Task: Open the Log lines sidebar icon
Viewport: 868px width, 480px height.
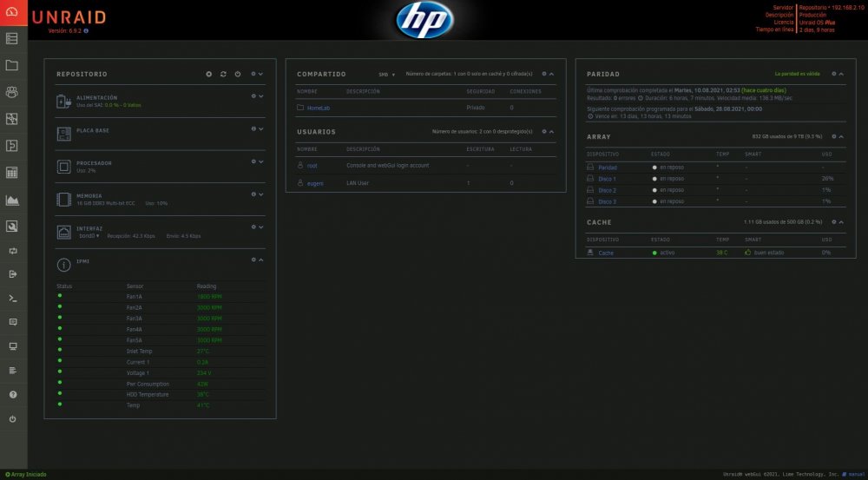Action: tap(13, 371)
